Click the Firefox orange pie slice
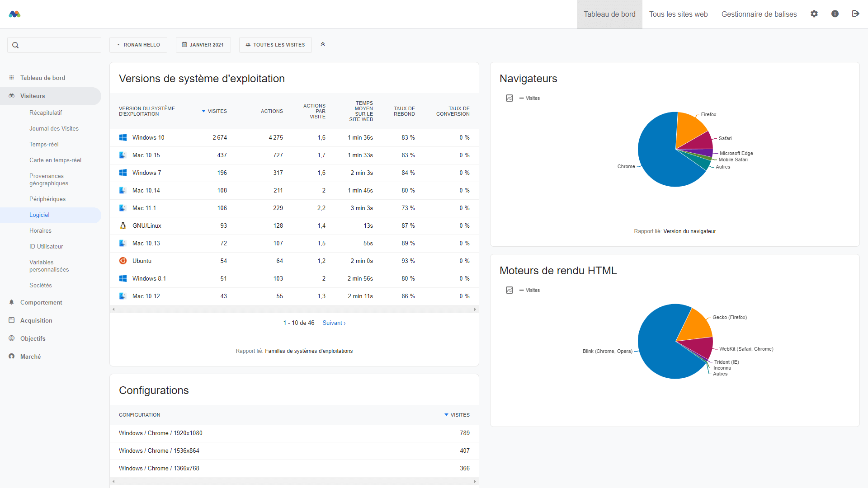 [x=689, y=128]
